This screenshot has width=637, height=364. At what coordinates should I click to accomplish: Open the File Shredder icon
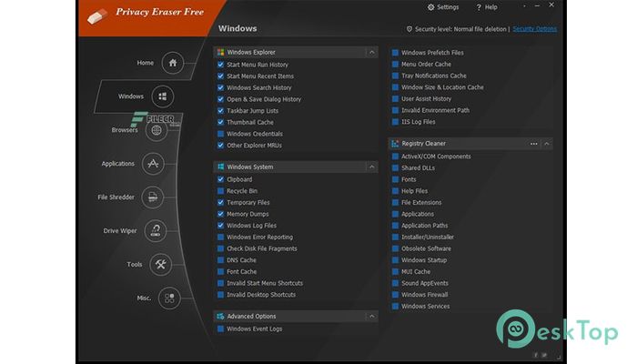click(x=152, y=197)
